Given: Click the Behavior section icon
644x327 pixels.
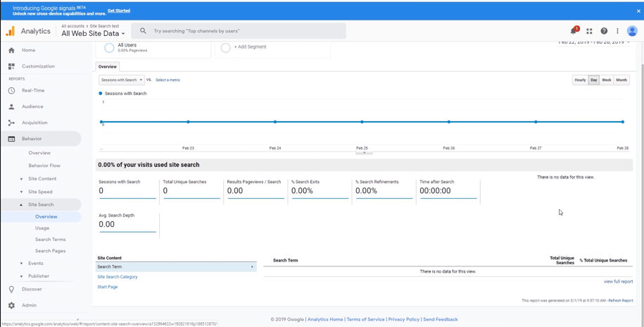Looking at the screenshot, I should click(11, 139).
